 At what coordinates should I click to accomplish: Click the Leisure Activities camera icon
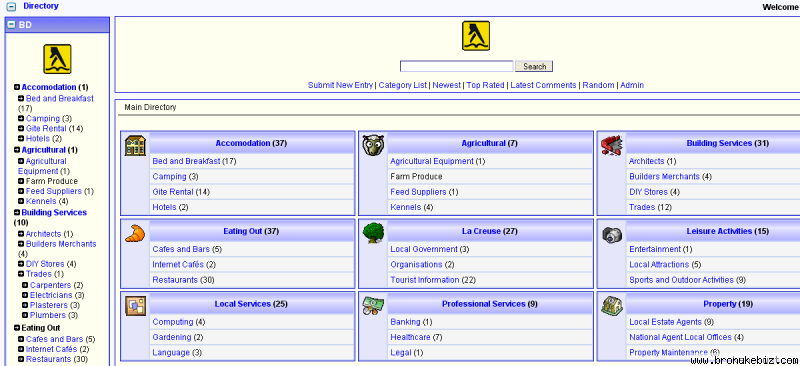[612, 235]
